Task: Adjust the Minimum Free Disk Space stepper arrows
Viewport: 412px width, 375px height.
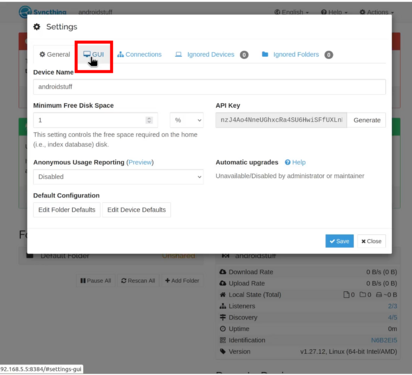Action: coord(149,120)
